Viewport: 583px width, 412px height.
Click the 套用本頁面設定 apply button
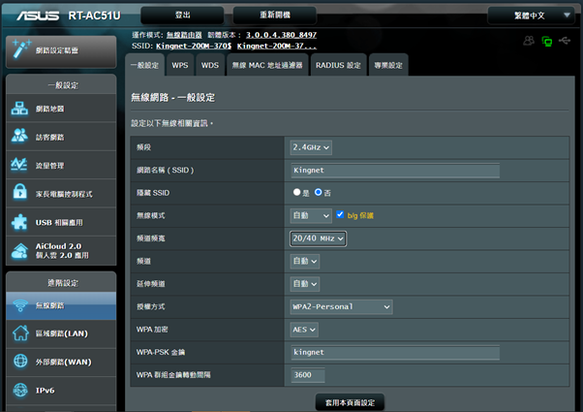350,403
